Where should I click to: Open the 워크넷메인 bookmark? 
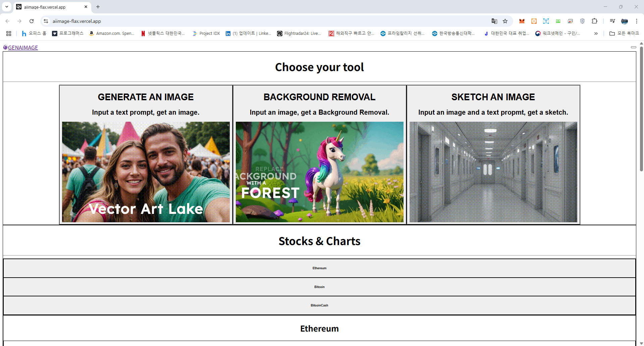[x=557, y=34]
